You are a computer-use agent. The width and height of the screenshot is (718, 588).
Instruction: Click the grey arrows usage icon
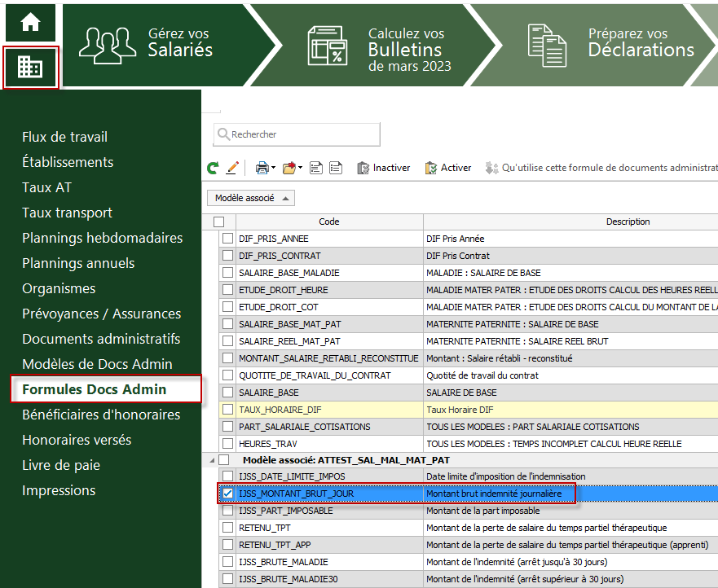click(491, 168)
